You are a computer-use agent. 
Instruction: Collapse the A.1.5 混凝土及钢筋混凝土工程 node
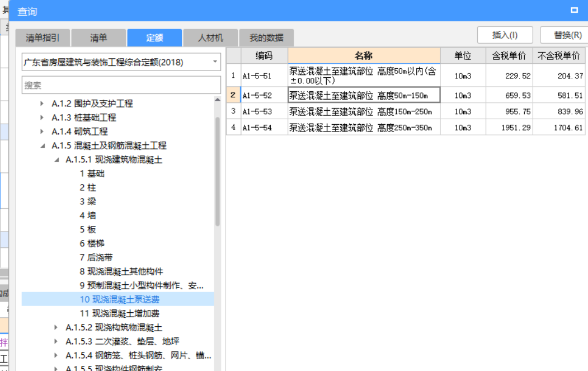43,145
